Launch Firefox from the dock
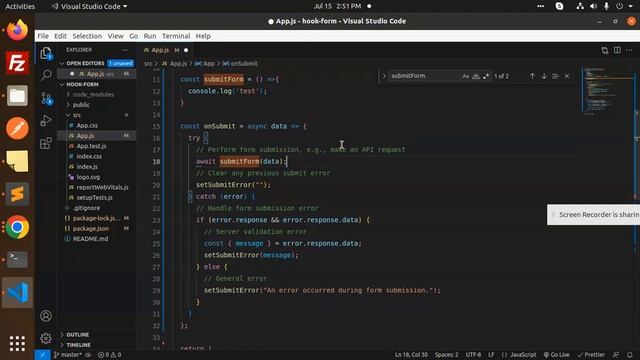Screen dimensions: 640x360 coord(17,30)
